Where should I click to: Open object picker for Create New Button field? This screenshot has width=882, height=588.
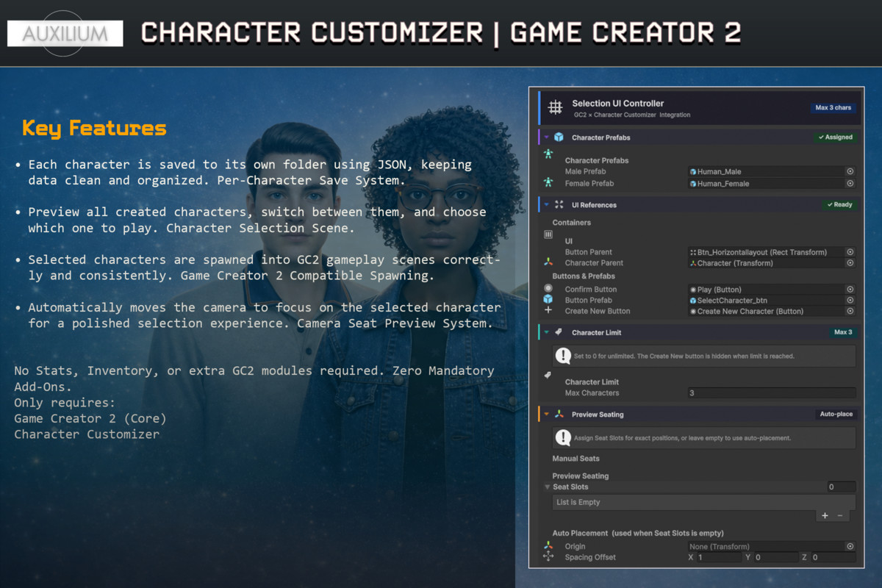pyautogui.click(x=850, y=312)
